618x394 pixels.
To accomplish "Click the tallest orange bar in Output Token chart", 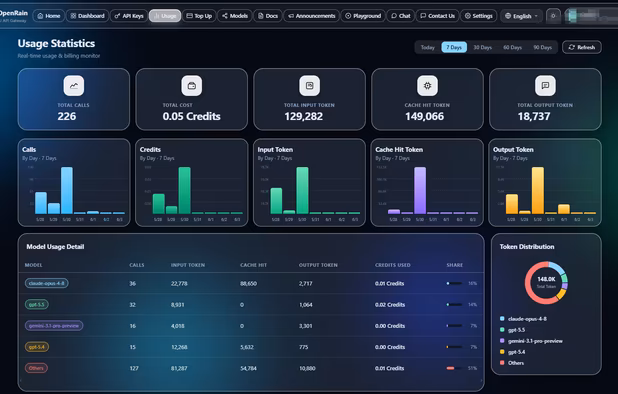I will point(538,190).
